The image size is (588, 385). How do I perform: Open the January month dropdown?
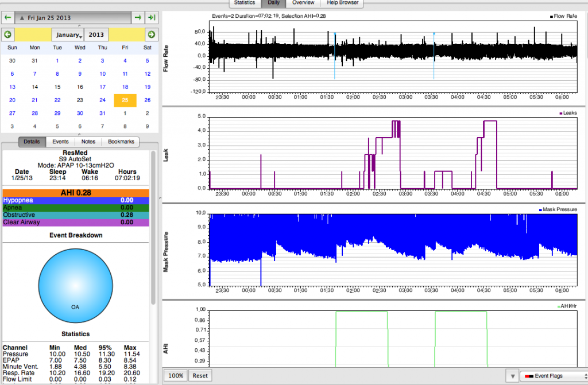point(68,35)
